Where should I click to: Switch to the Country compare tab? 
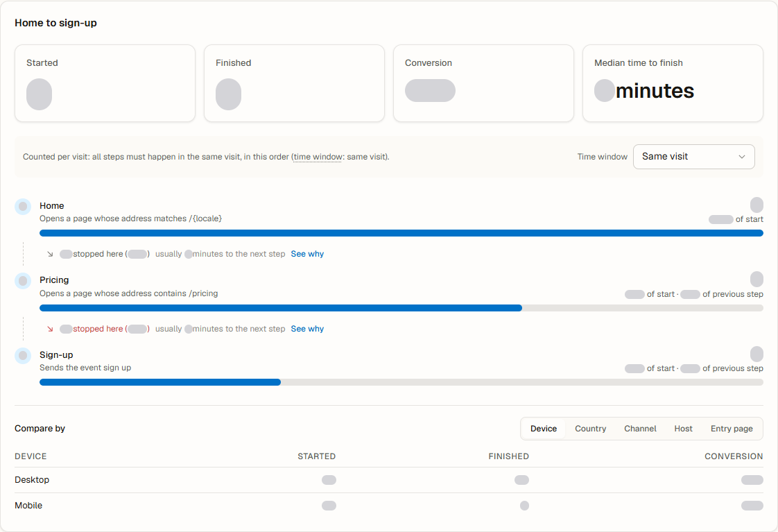591,429
